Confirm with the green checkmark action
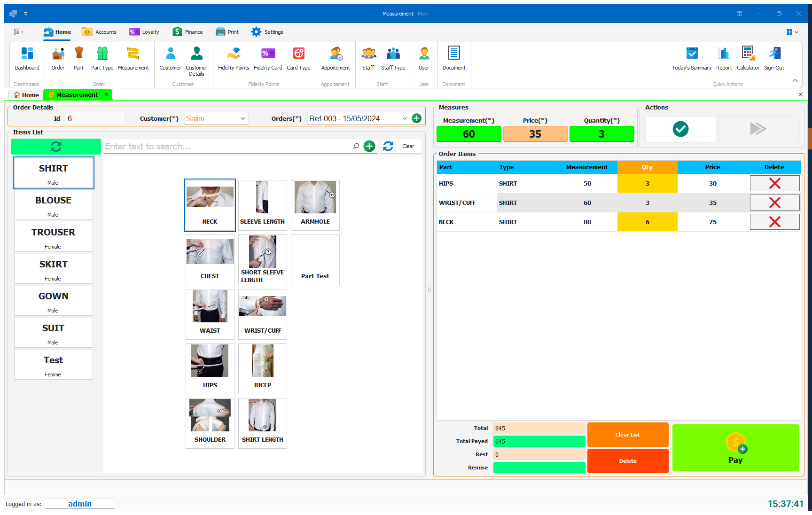 tap(680, 129)
